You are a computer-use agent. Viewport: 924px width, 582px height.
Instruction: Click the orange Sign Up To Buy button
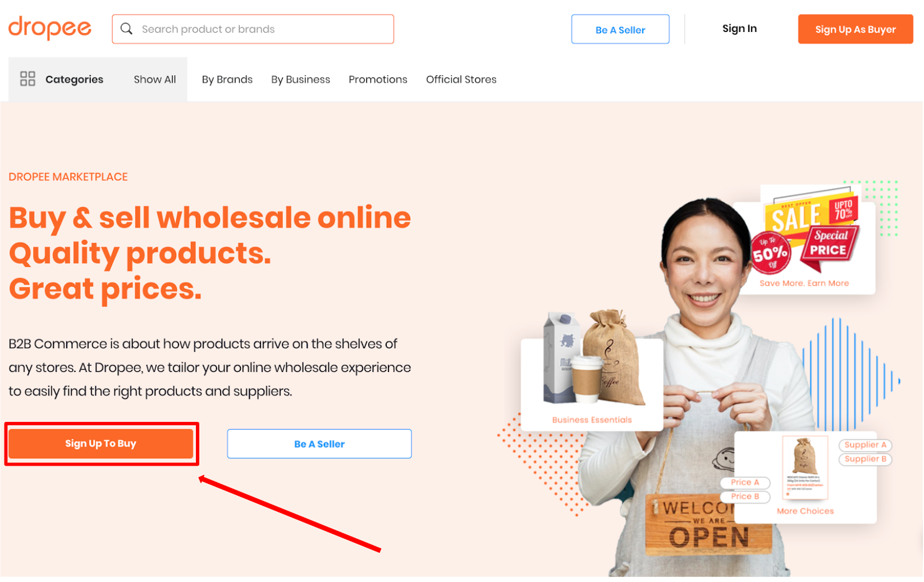click(101, 444)
